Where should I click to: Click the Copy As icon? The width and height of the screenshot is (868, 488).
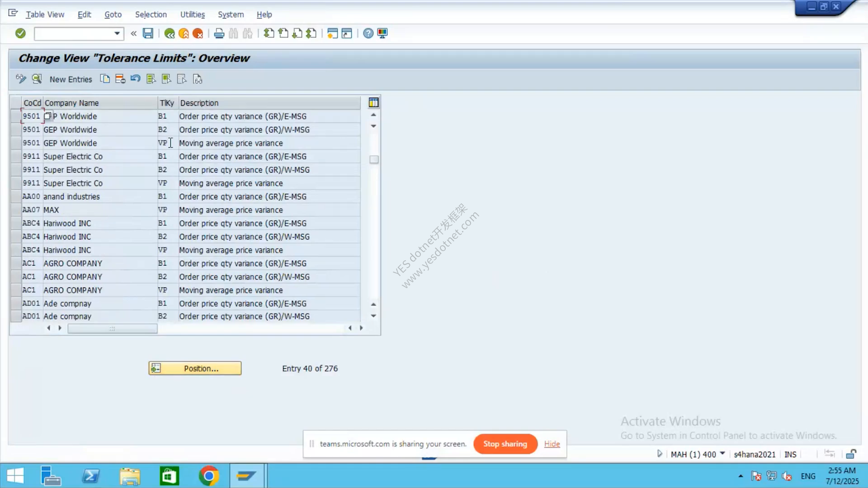point(105,79)
